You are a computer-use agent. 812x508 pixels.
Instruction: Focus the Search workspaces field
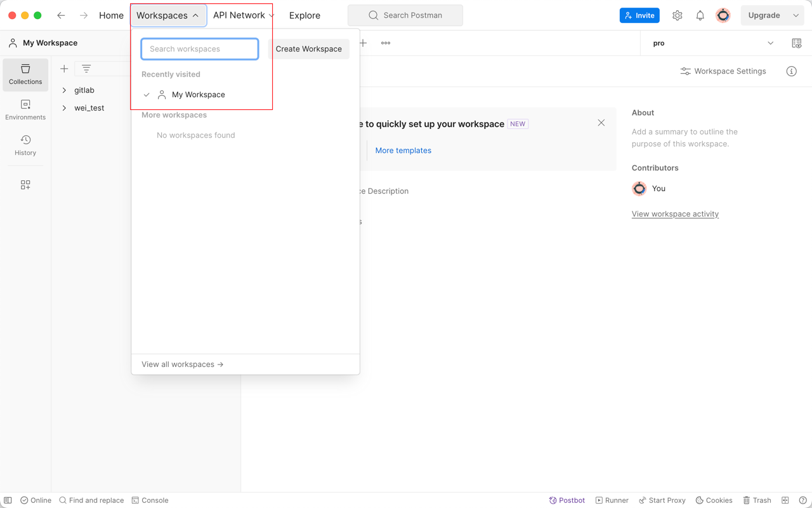200,49
